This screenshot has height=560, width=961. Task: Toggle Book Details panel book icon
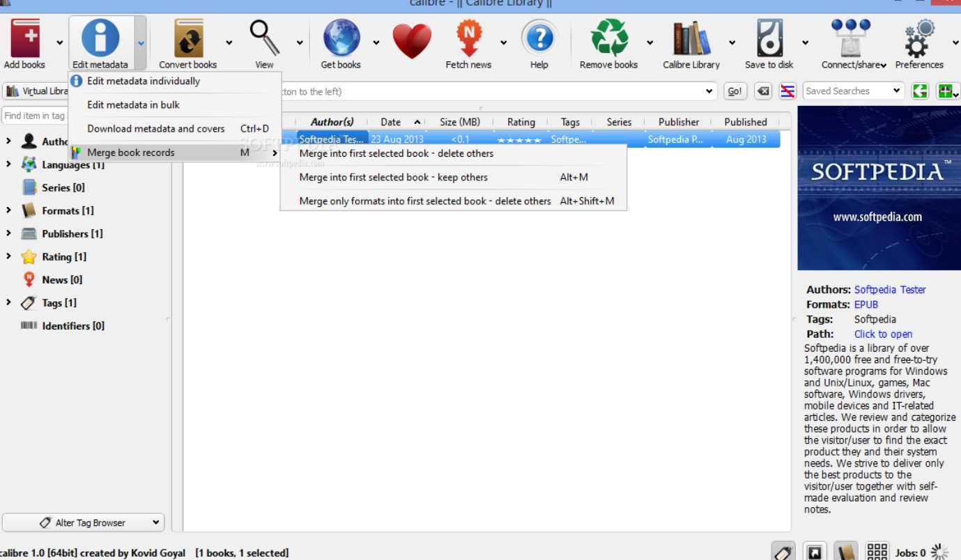point(846,552)
